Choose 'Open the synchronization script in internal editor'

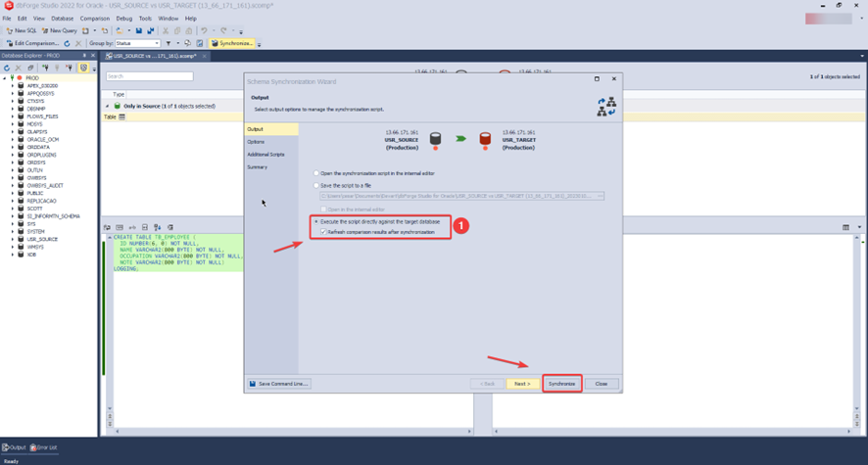316,173
